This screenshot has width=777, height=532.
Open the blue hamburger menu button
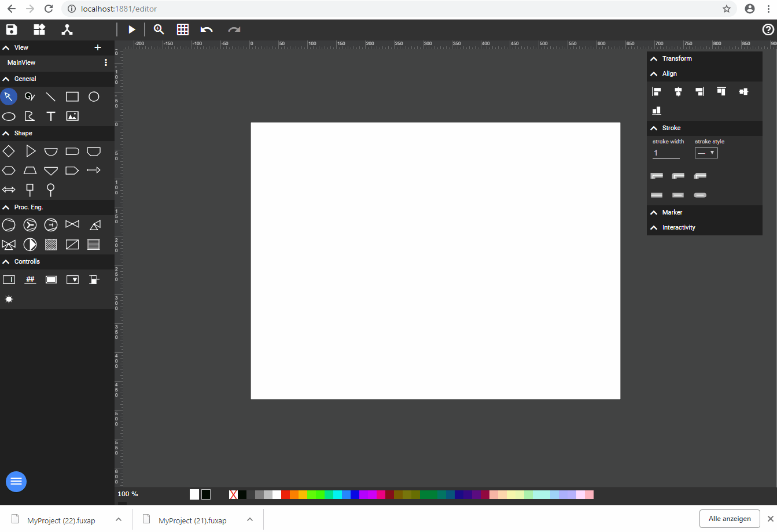click(16, 481)
